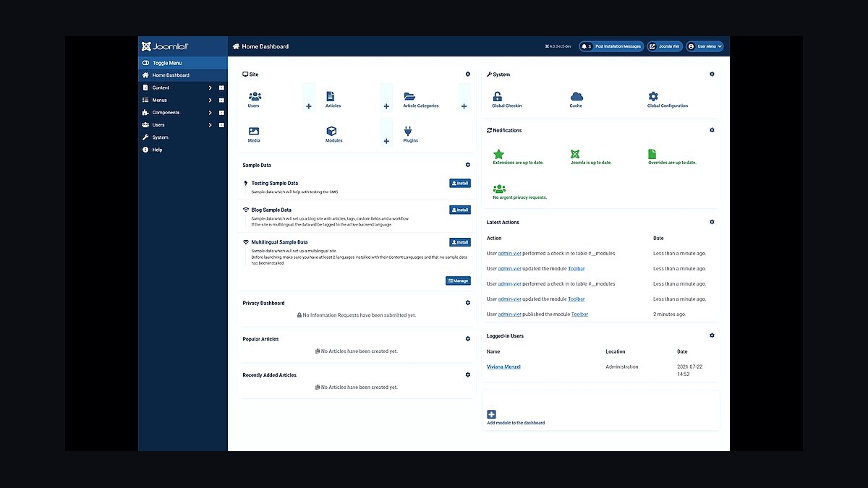
Task: Open Overrides are up to date file icon
Action: tap(652, 154)
